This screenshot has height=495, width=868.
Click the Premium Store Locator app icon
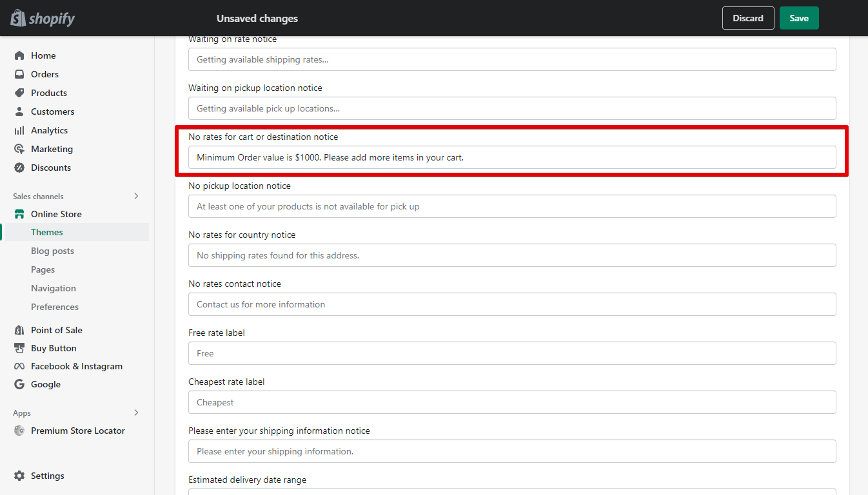[x=19, y=431]
